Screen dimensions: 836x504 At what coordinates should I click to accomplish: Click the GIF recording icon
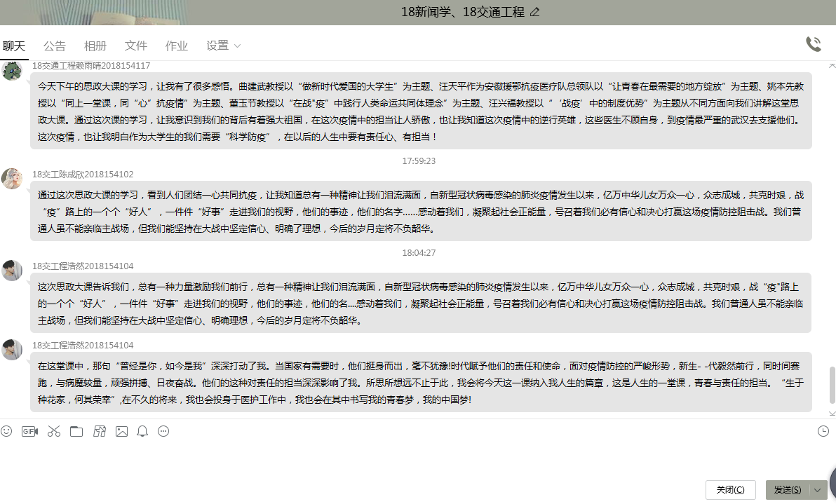coord(29,431)
